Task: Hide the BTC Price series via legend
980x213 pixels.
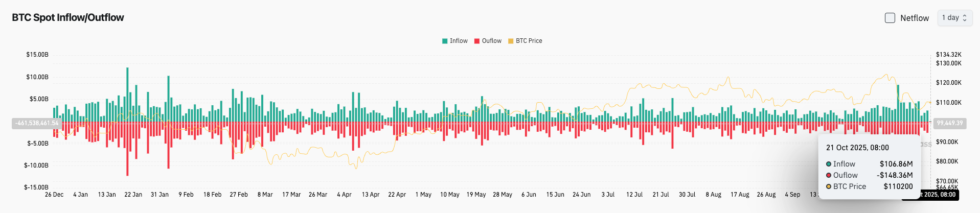Action: pos(529,41)
